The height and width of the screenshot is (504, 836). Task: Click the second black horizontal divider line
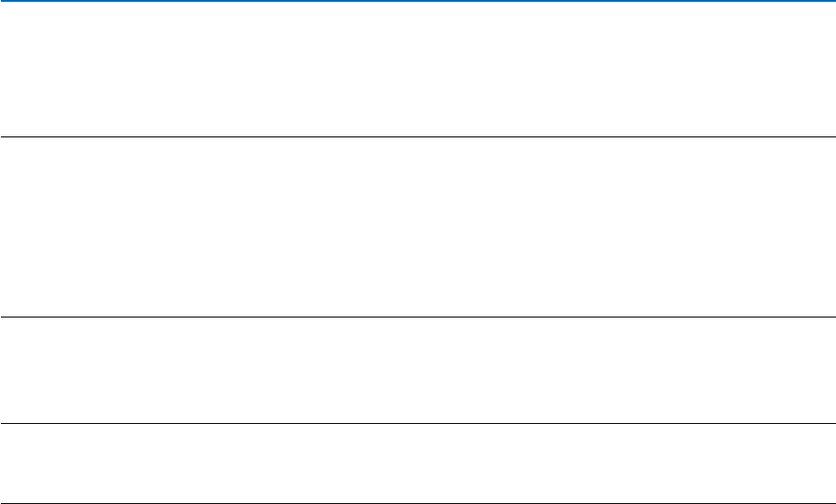[x=418, y=317]
